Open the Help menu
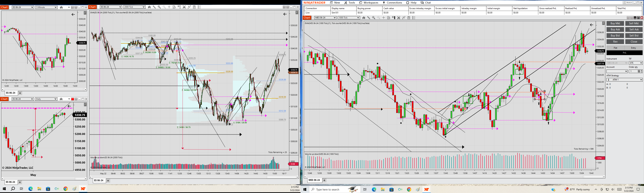 (x=411, y=3)
